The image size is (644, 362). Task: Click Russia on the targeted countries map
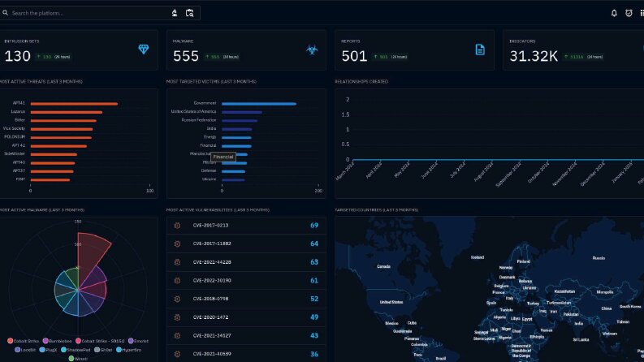pyautogui.click(x=599, y=258)
